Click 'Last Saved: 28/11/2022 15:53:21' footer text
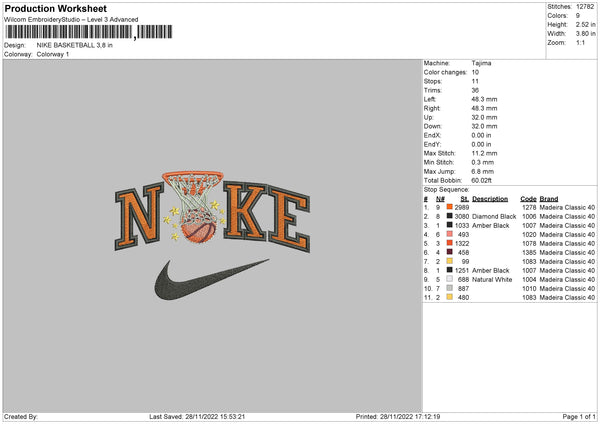This screenshot has width=600, height=424. coord(197,417)
